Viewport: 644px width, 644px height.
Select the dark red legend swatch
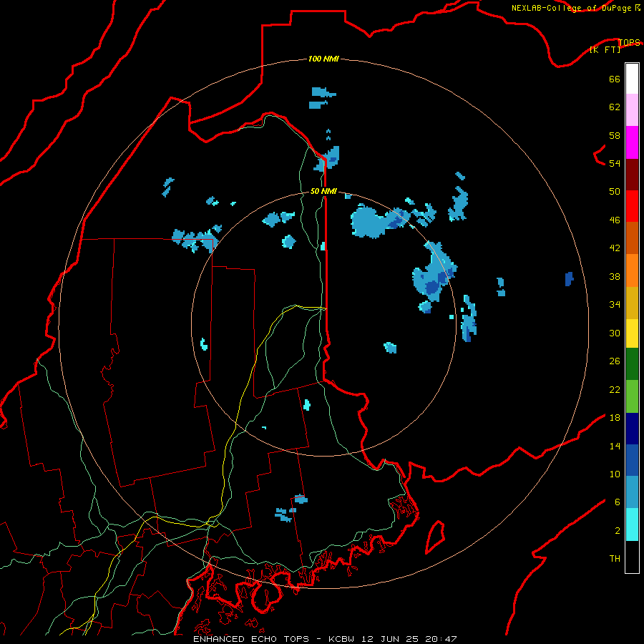(632, 175)
